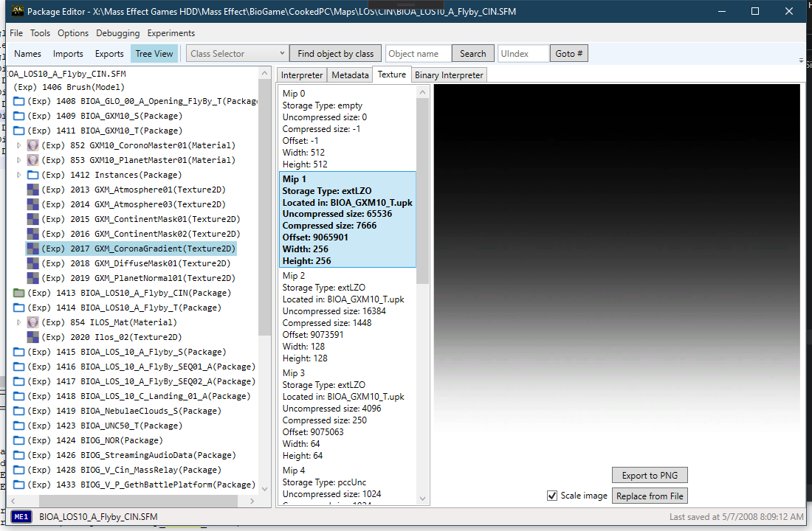The width and height of the screenshot is (812, 531).
Task: Open the File menu
Action: (16, 33)
